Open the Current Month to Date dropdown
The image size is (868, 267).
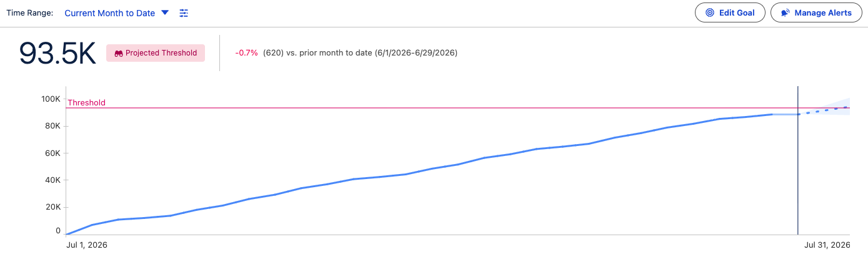(116, 12)
